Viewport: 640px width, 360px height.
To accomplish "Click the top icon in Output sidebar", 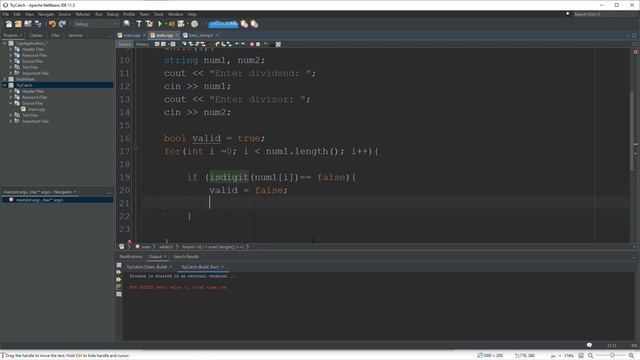I will 119,265.
